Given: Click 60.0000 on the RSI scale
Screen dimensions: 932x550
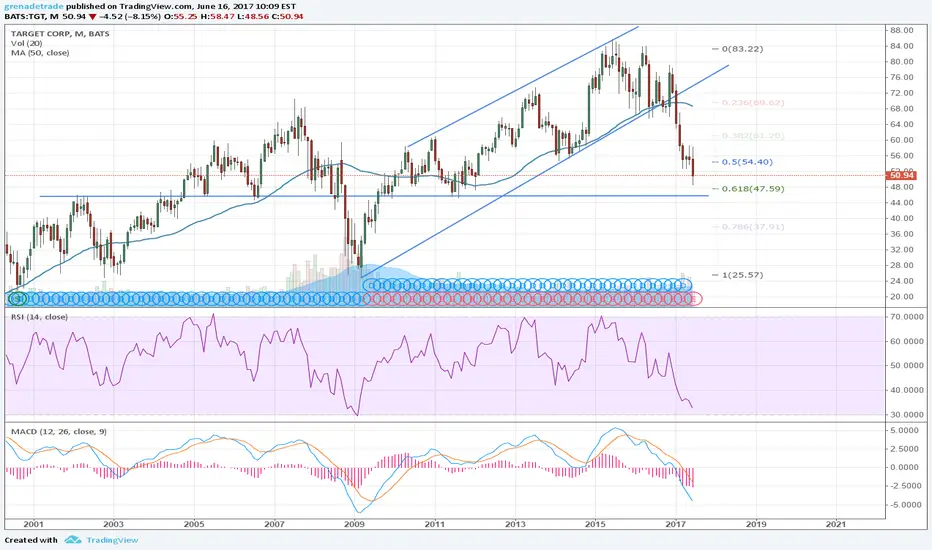Looking at the screenshot, I should pyautogui.click(x=905, y=341).
